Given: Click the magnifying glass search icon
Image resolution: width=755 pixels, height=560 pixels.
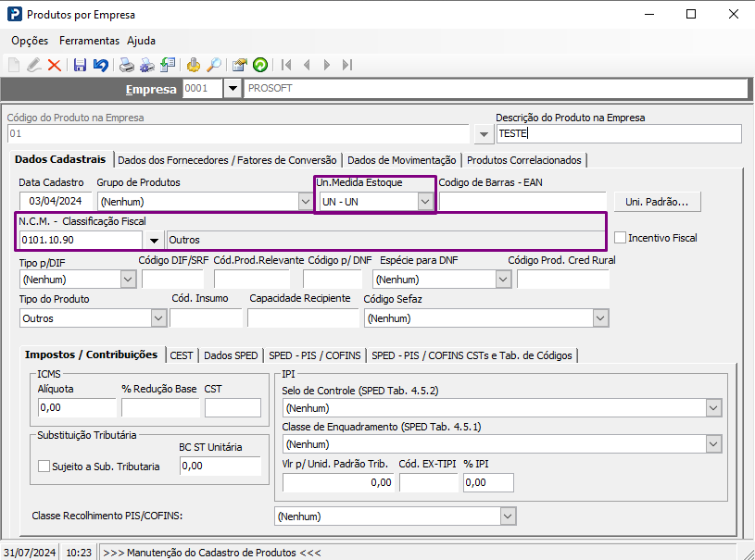Looking at the screenshot, I should click(x=214, y=65).
